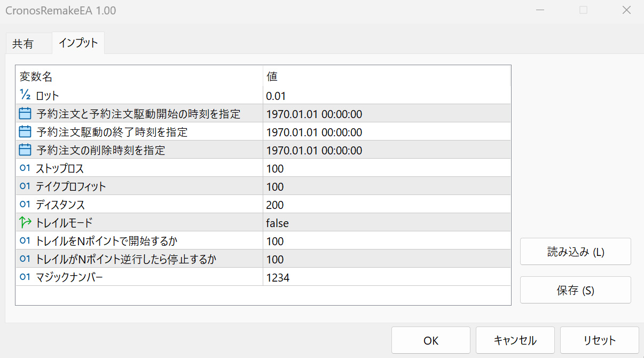Toggle the トレイルモード false value
This screenshot has height=358, width=644.
[278, 223]
